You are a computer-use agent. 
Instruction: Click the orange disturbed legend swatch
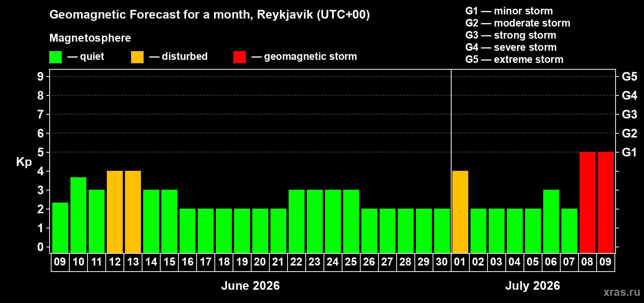click(137, 57)
